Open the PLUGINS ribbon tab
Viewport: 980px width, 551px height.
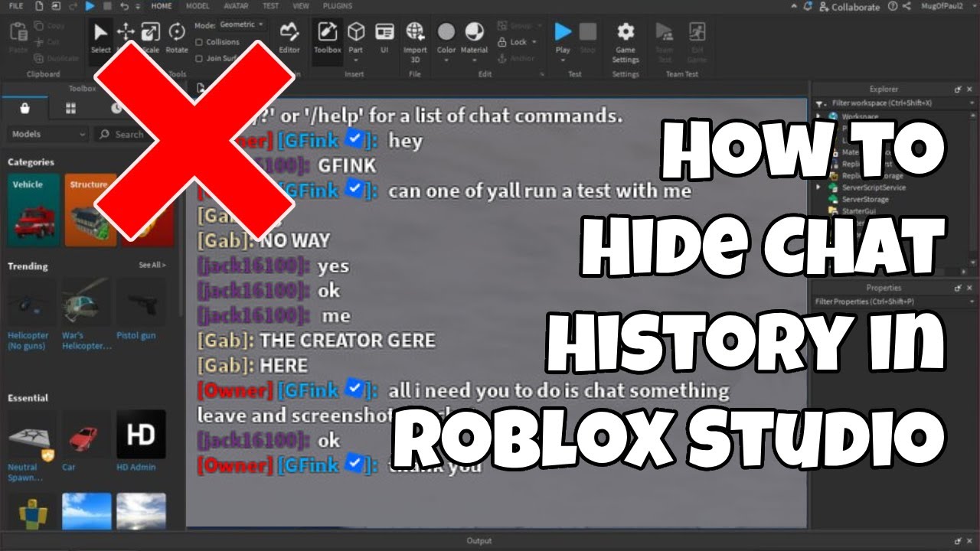pyautogui.click(x=338, y=6)
